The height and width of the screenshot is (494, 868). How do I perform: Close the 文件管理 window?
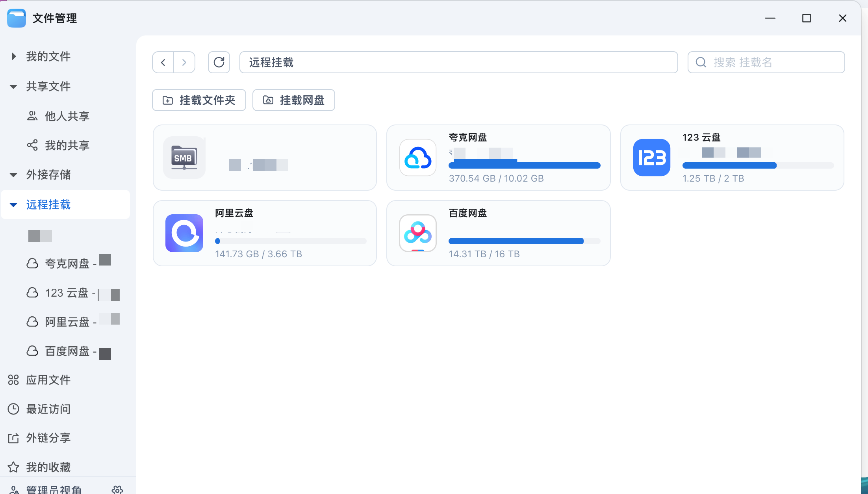[x=843, y=18]
